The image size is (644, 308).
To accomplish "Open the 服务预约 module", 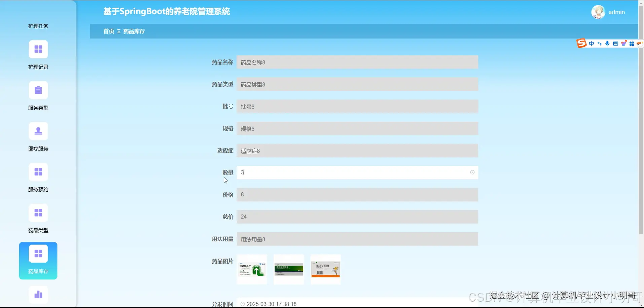I will (38, 172).
